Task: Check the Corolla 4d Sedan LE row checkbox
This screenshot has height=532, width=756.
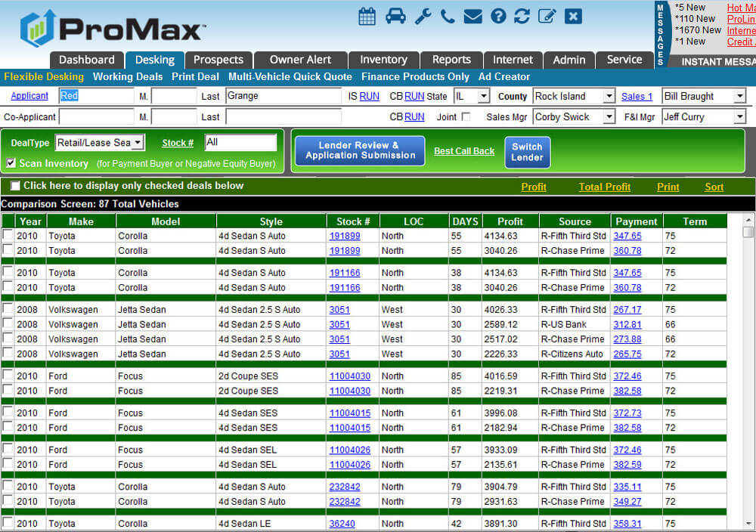Action: [8, 522]
